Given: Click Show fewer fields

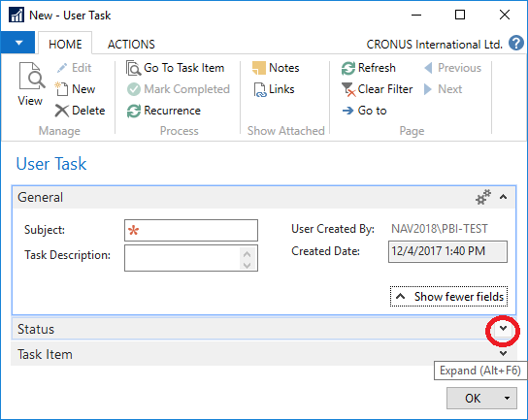Looking at the screenshot, I should pyautogui.click(x=448, y=297).
